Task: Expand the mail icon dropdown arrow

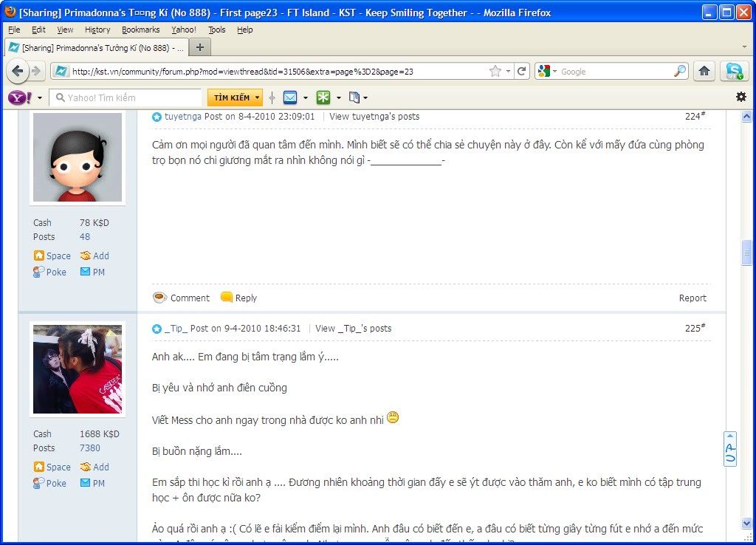Action: (306, 98)
